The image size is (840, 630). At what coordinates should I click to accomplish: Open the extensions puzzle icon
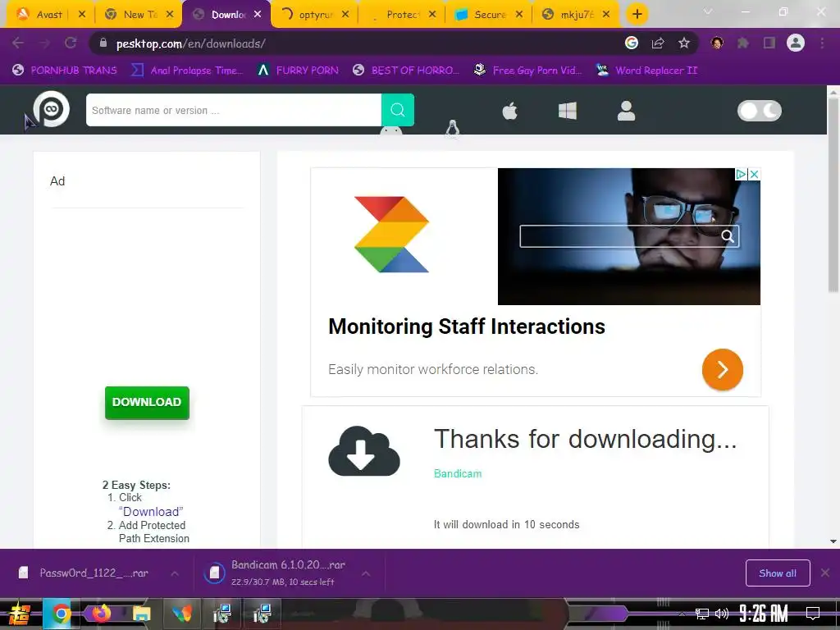743,43
